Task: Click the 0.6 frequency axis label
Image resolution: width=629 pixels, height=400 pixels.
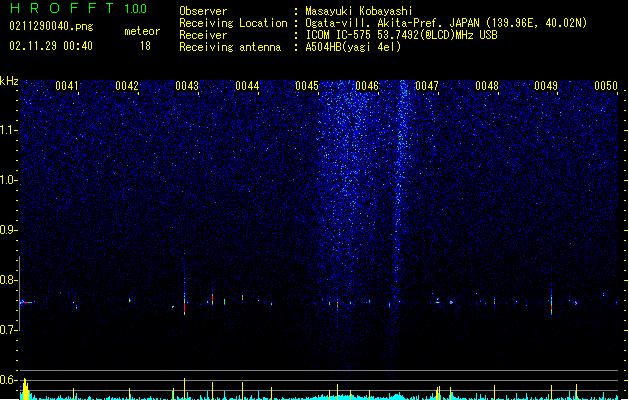Action: click(x=8, y=380)
